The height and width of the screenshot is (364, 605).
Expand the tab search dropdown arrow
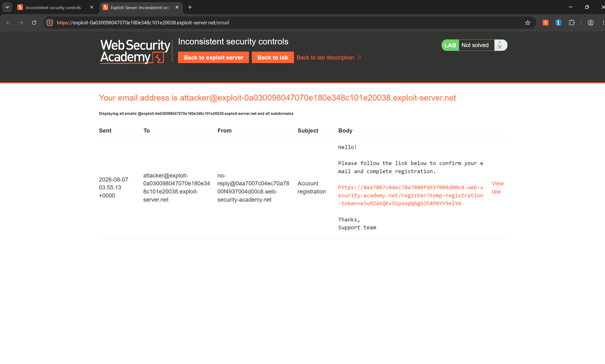7,7
